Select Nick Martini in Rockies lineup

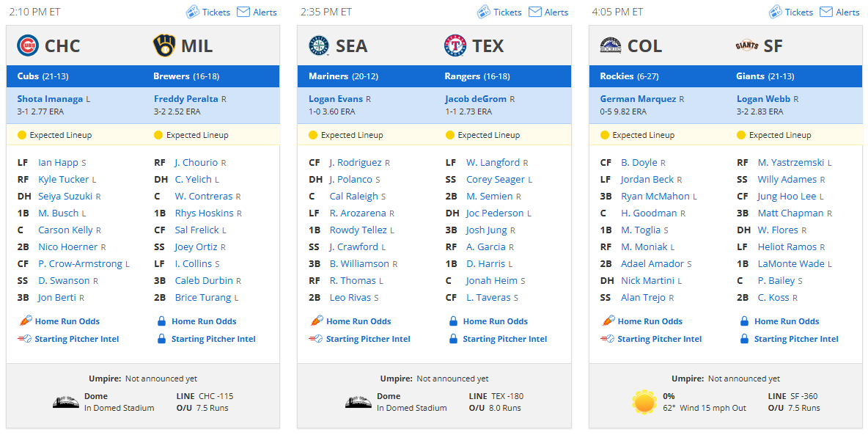coord(647,281)
